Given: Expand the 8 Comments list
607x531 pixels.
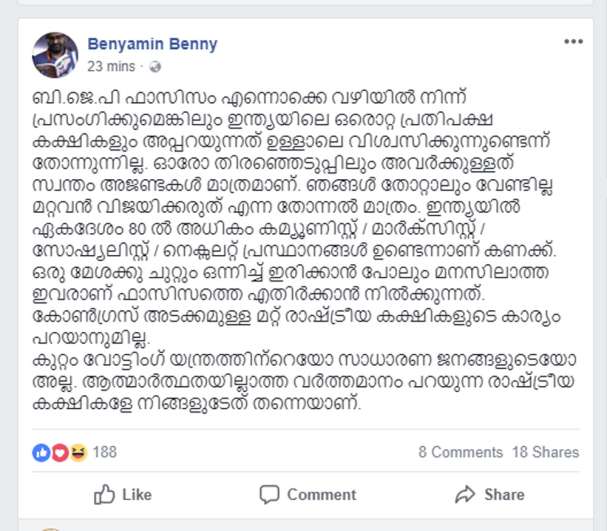Looking at the screenshot, I should click(460, 452).
